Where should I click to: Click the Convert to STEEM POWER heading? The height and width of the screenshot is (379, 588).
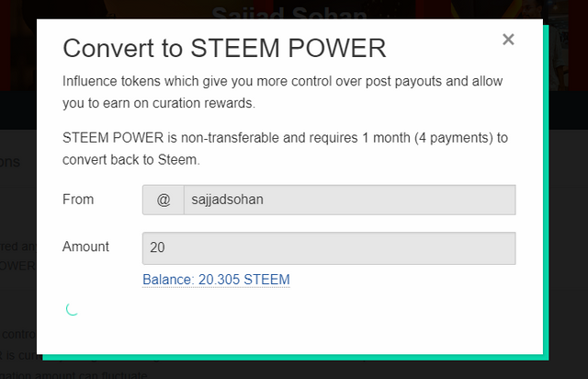tap(224, 48)
